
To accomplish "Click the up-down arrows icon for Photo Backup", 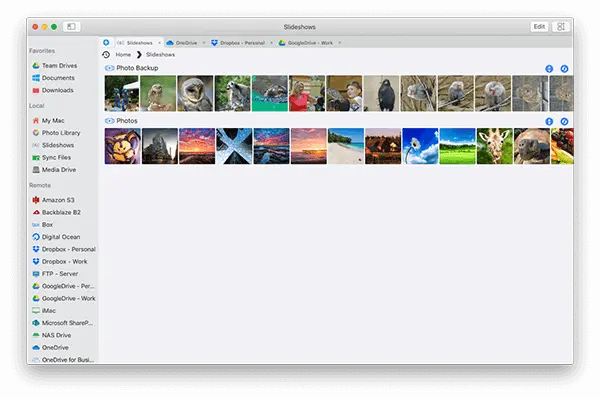I will [x=549, y=69].
